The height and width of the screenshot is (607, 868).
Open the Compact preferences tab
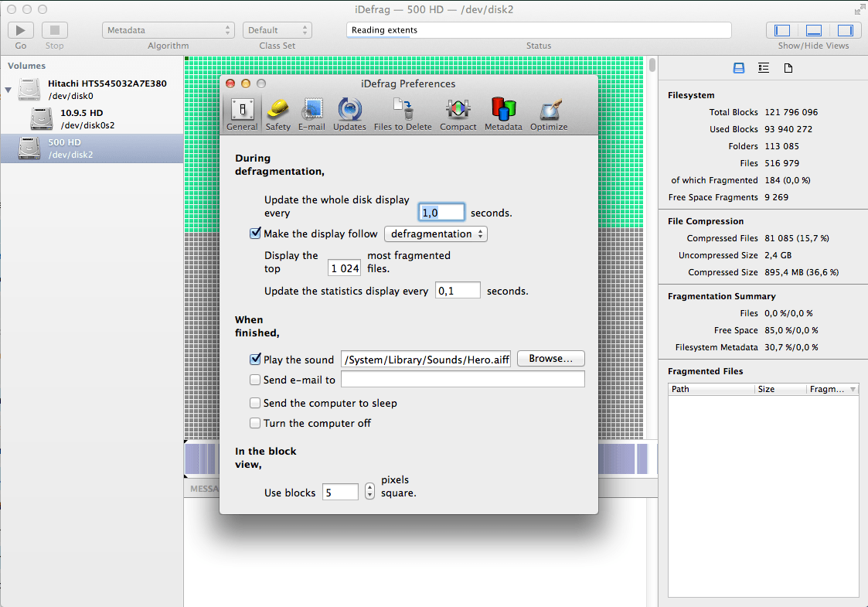click(458, 114)
